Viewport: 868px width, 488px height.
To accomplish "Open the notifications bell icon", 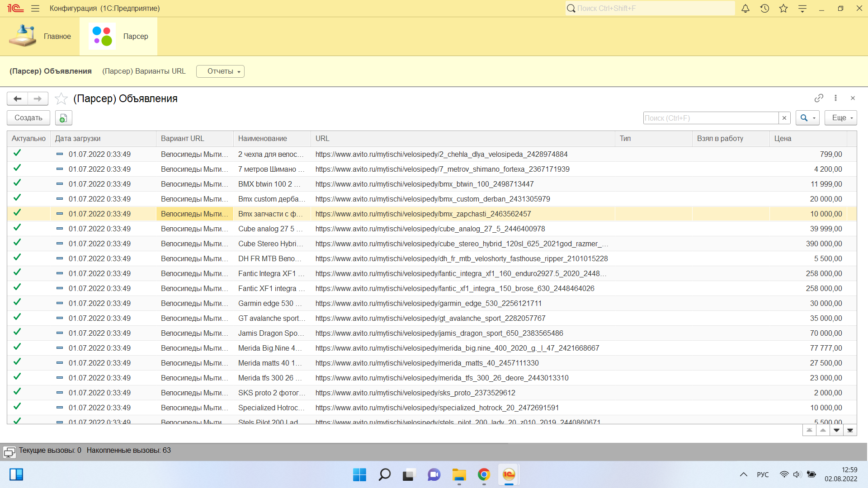I will (745, 8).
